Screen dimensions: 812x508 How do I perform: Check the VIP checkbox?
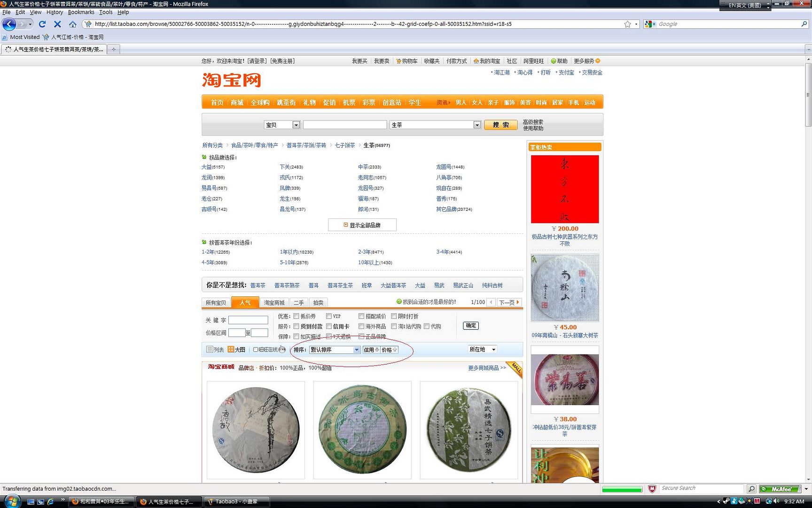click(329, 316)
